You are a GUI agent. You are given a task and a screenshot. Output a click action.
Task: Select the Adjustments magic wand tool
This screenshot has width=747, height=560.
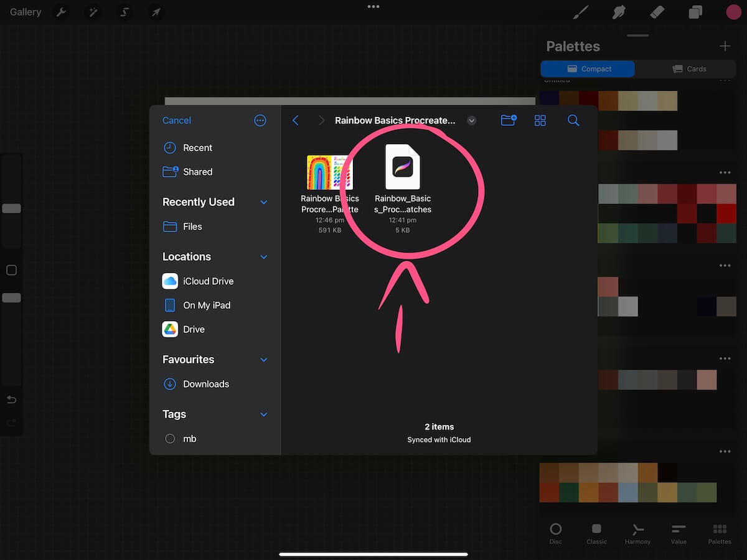point(93,11)
